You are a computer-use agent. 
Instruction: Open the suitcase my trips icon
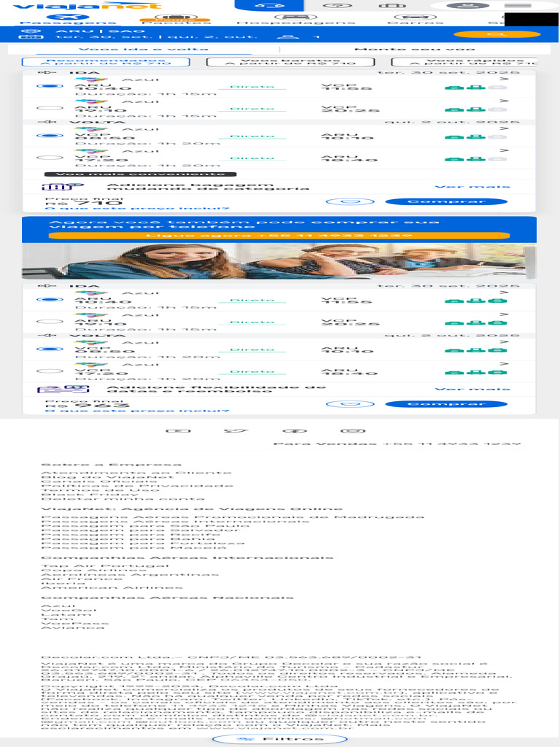click(392, 6)
